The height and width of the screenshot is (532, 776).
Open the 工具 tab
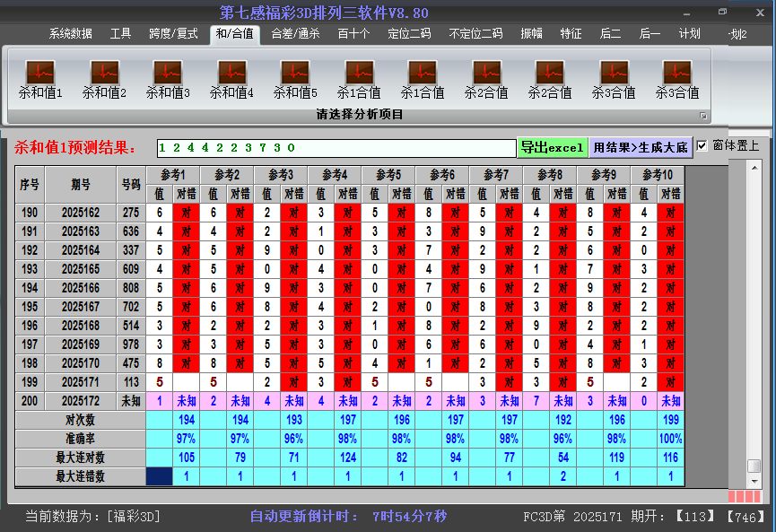[120, 34]
